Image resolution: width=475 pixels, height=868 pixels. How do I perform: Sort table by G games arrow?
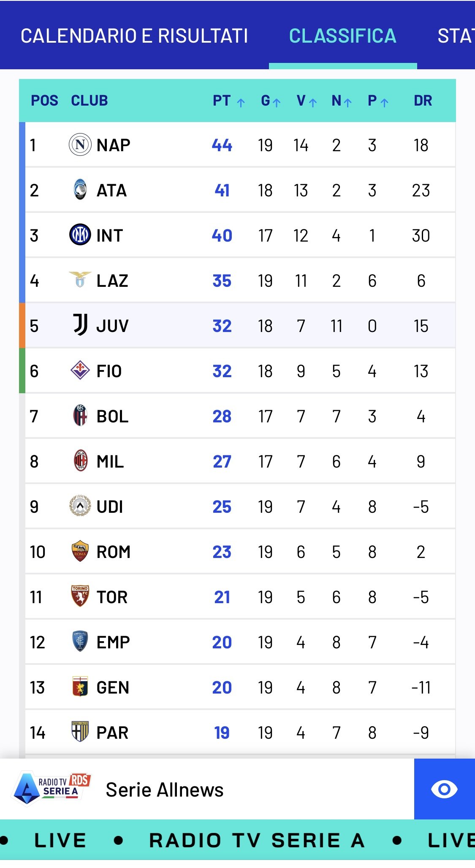[277, 102]
